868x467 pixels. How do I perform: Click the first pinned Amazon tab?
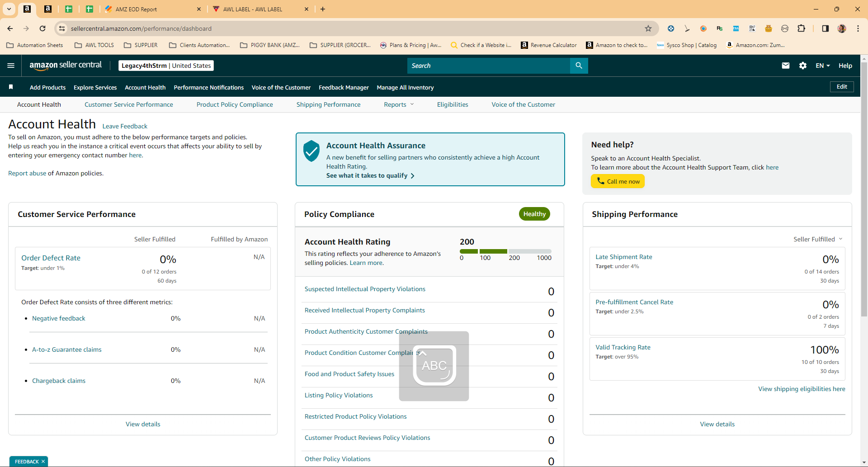pos(27,9)
